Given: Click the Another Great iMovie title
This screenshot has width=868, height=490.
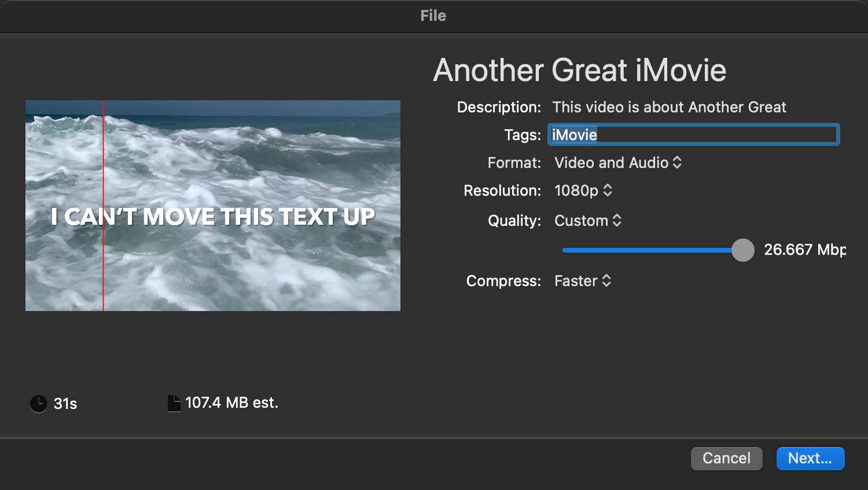Looking at the screenshot, I should [x=579, y=70].
